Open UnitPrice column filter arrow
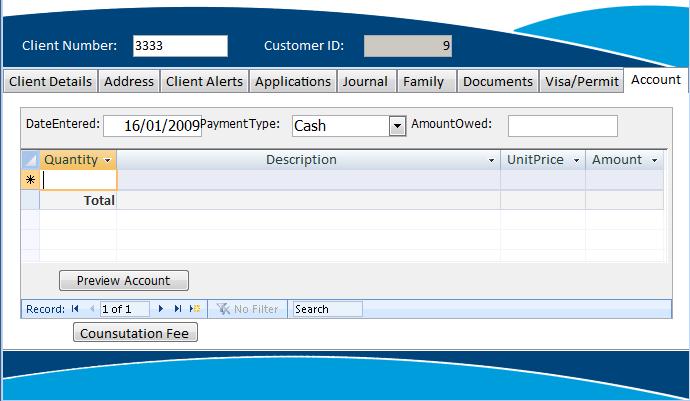The height and width of the screenshot is (401, 690). [x=576, y=160]
